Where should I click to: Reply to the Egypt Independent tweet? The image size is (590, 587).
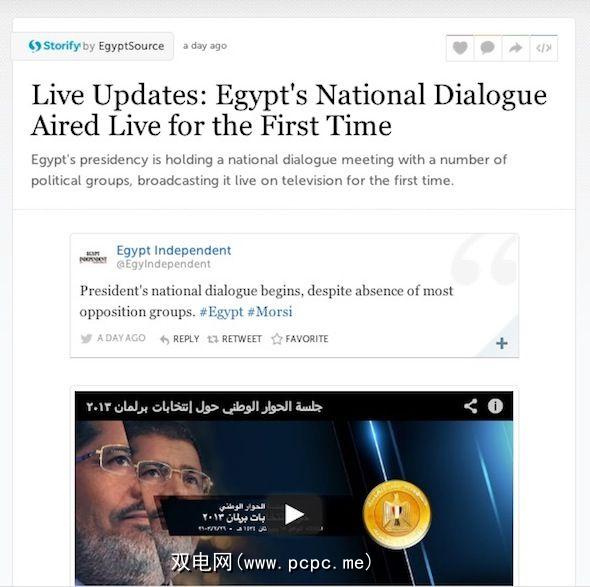point(179,339)
